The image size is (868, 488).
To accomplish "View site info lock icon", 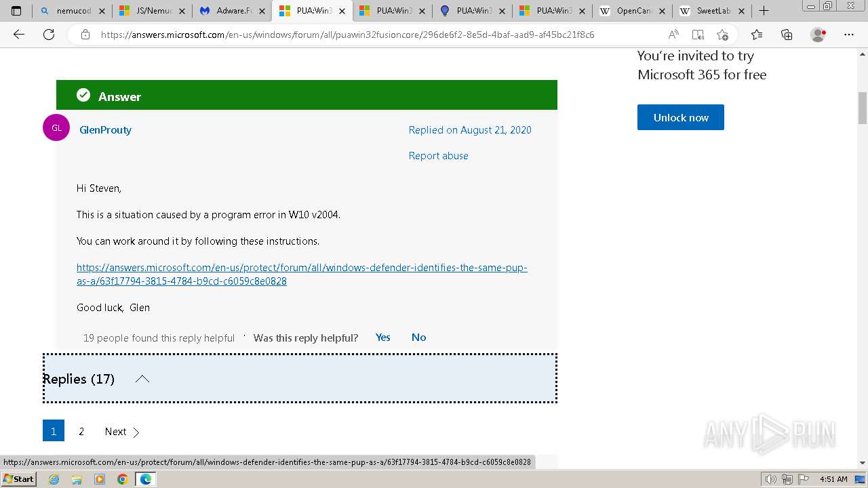I will click(x=85, y=35).
